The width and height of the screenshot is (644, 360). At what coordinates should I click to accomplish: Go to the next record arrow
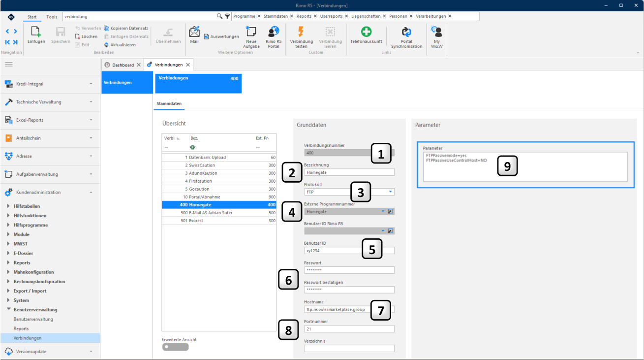[x=15, y=32]
